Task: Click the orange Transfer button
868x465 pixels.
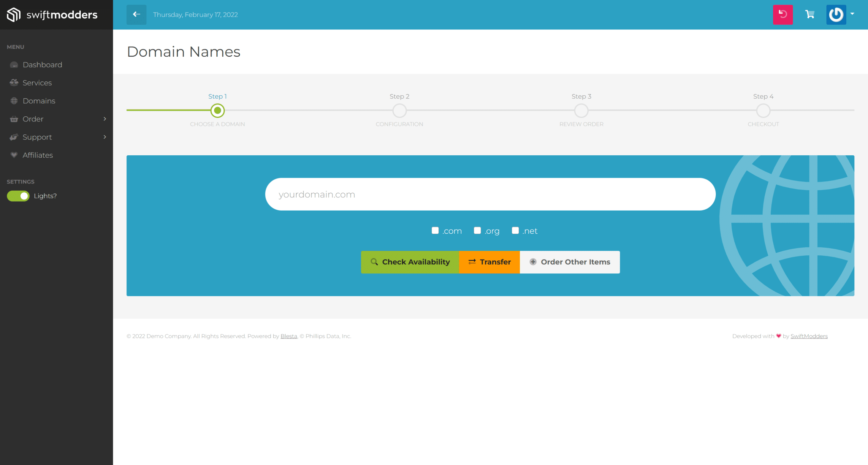Action: coord(489,262)
